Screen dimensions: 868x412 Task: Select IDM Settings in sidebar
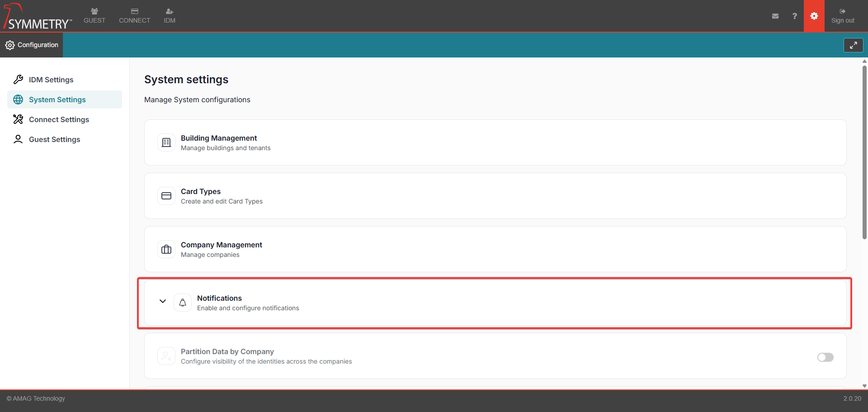(51, 80)
